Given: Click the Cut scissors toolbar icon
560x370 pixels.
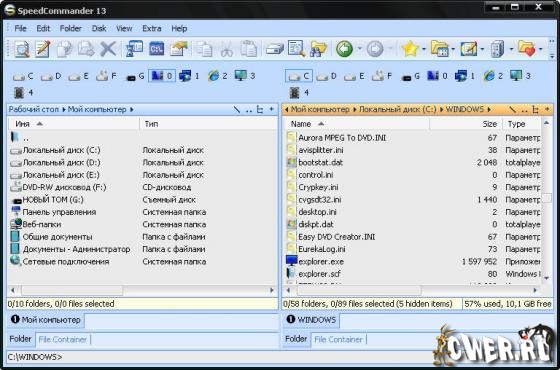Looking at the screenshot, I should [x=226, y=49].
